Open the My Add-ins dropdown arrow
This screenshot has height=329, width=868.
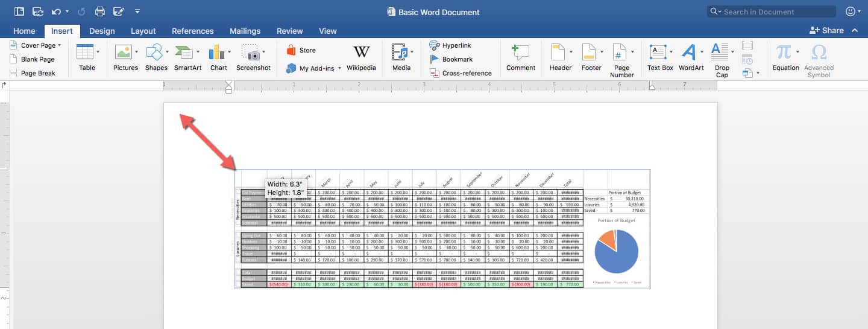click(x=339, y=68)
